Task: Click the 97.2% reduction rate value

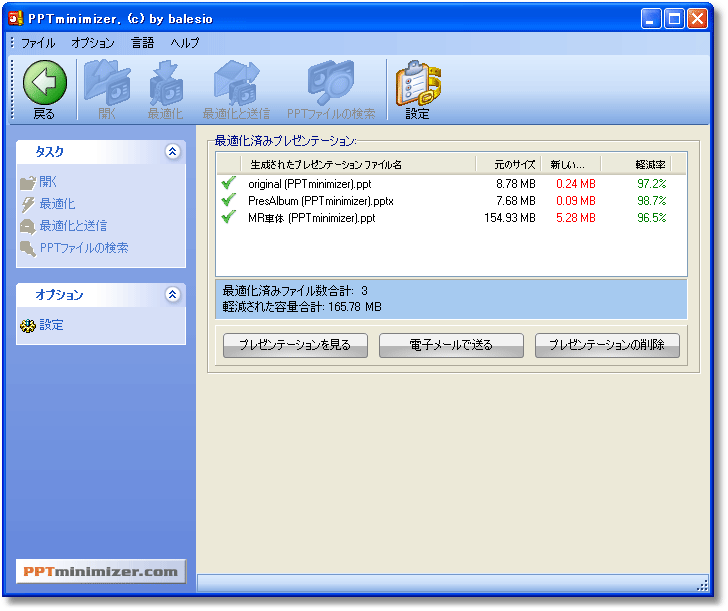Action: (652, 184)
